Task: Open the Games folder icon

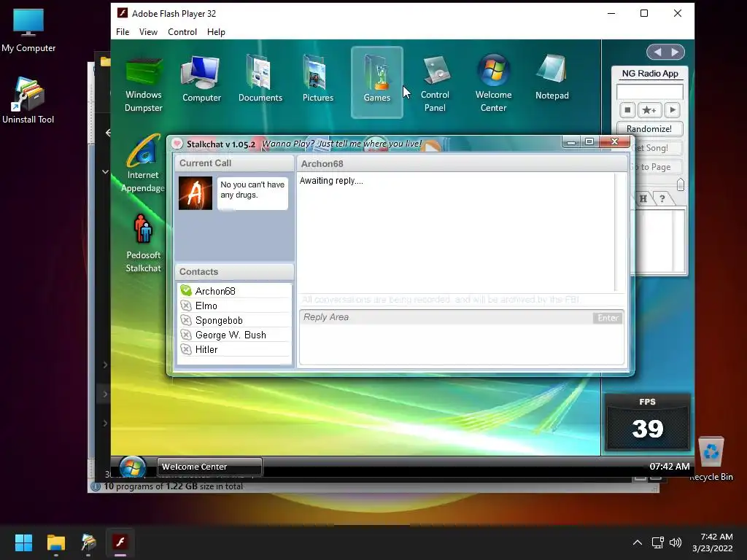Action: 377,82
